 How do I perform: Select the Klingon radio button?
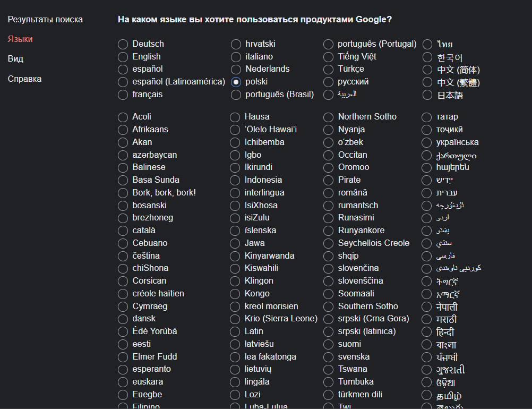pyautogui.click(x=235, y=281)
